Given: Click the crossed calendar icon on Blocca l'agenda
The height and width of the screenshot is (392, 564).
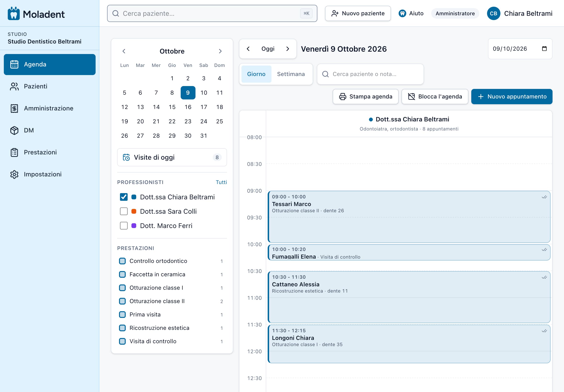Looking at the screenshot, I should [412, 97].
